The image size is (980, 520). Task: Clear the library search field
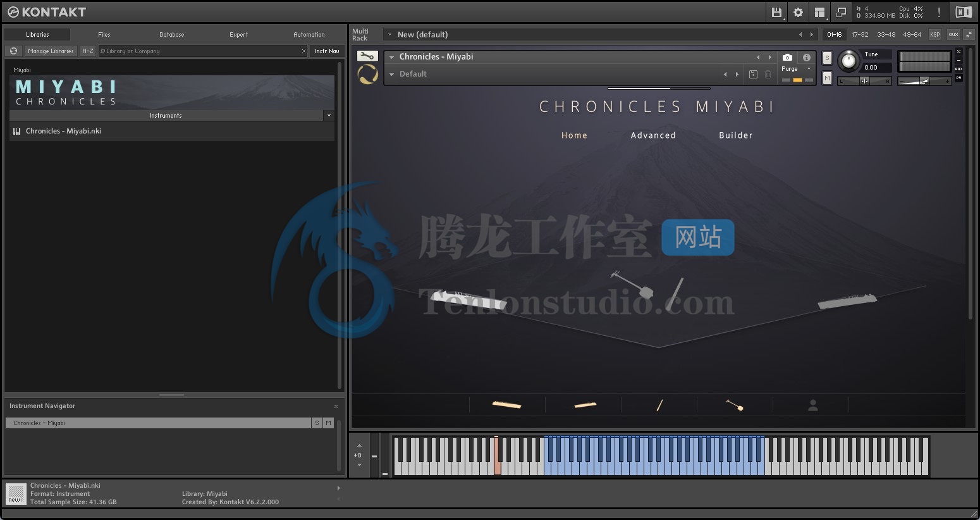pos(303,51)
